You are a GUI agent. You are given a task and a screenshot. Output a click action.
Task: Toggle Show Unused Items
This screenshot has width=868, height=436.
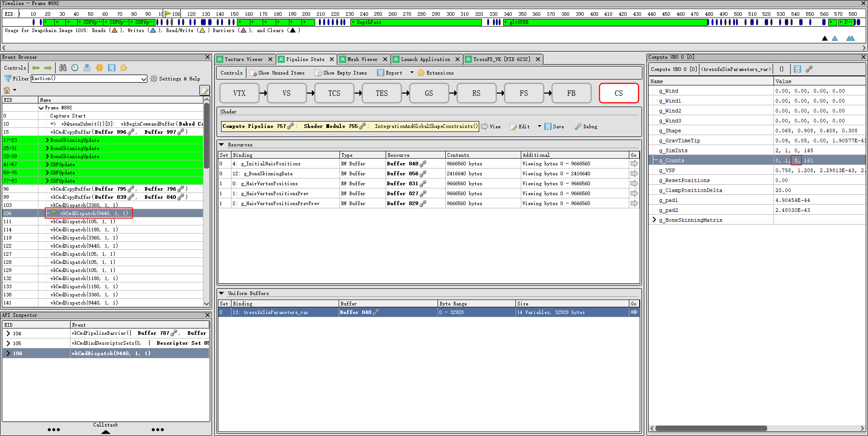pyautogui.click(x=277, y=73)
